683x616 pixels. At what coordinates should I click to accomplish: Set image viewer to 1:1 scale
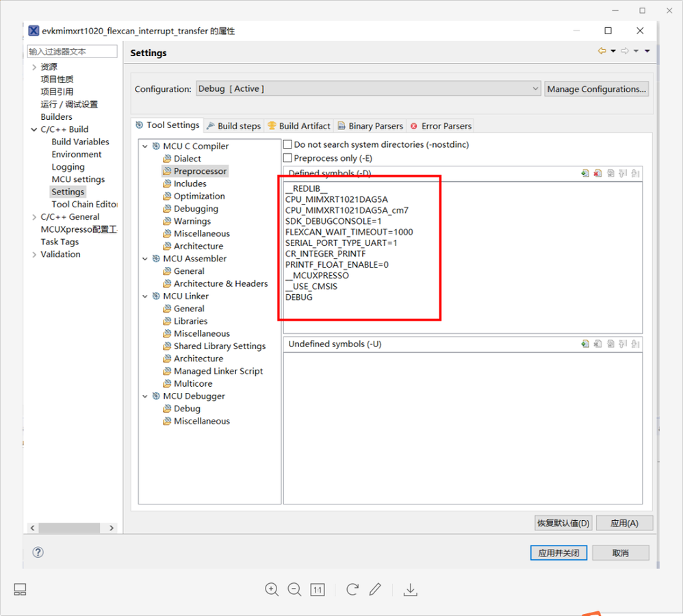point(318,590)
